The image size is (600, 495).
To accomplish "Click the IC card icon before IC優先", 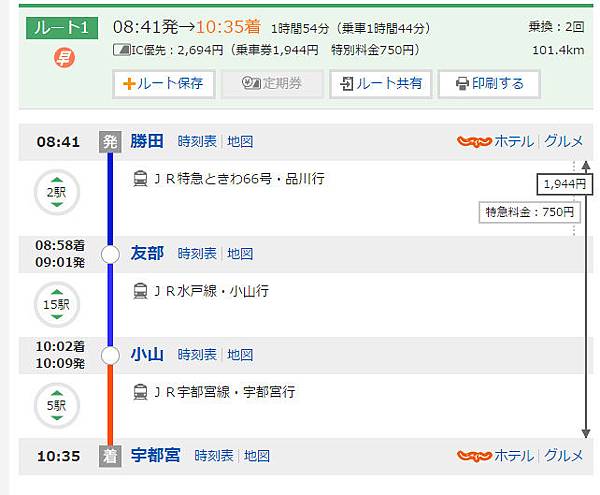I will tap(122, 50).
